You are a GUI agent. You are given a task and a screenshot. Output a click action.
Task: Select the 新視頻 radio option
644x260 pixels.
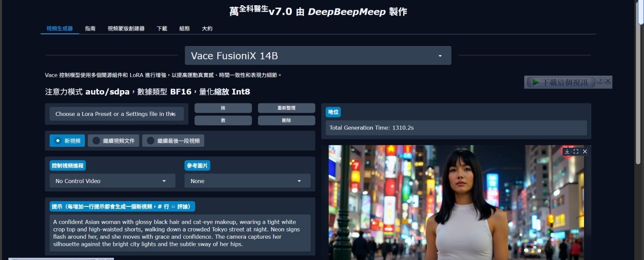[x=67, y=141]
